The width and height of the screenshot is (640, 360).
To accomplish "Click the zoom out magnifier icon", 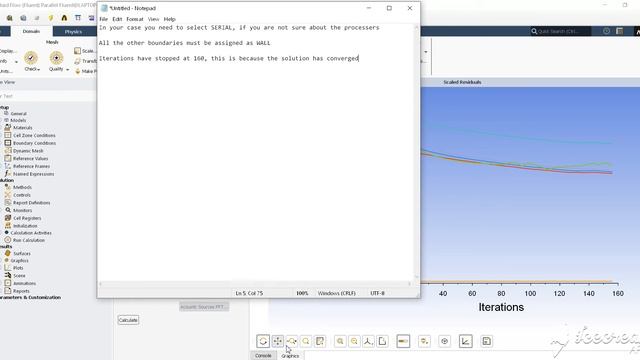I will pos(354,341).
